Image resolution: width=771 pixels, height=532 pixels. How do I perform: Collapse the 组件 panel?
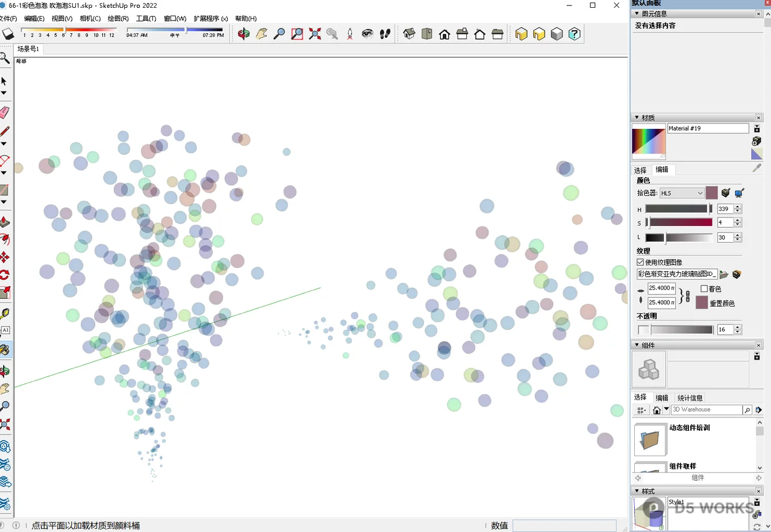click(x=637, y=345)
